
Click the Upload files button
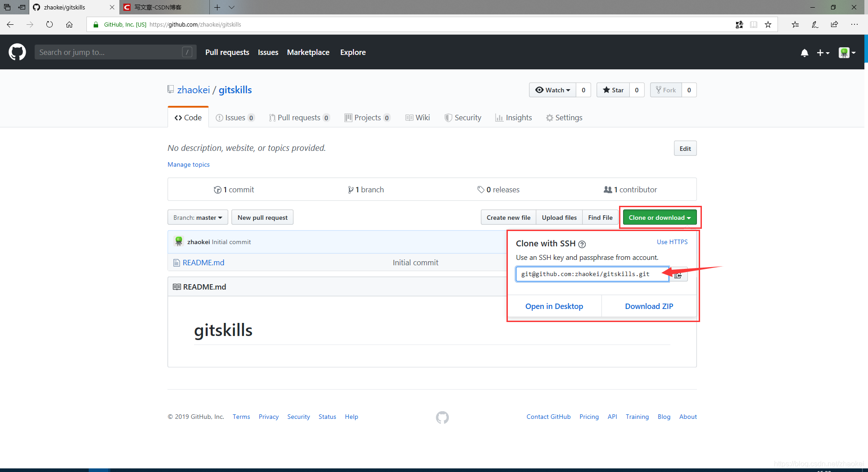click(x=559, y=218)
